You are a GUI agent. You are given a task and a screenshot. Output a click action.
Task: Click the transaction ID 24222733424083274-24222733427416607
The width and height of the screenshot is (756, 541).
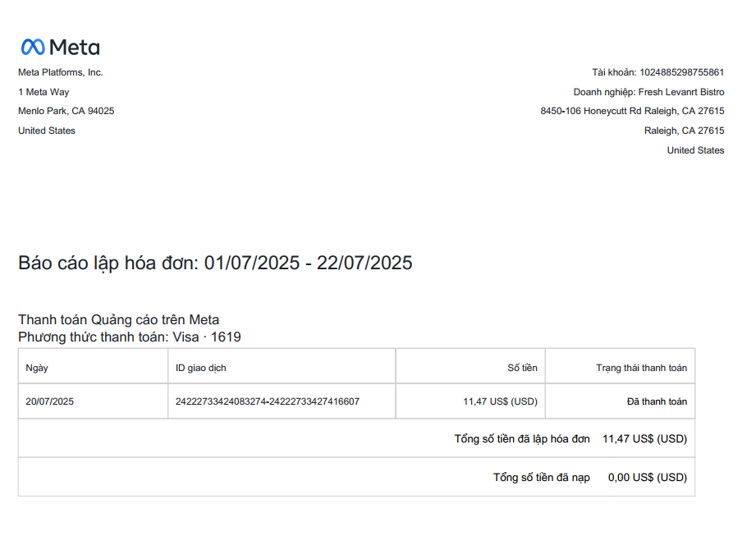[268, 401]
